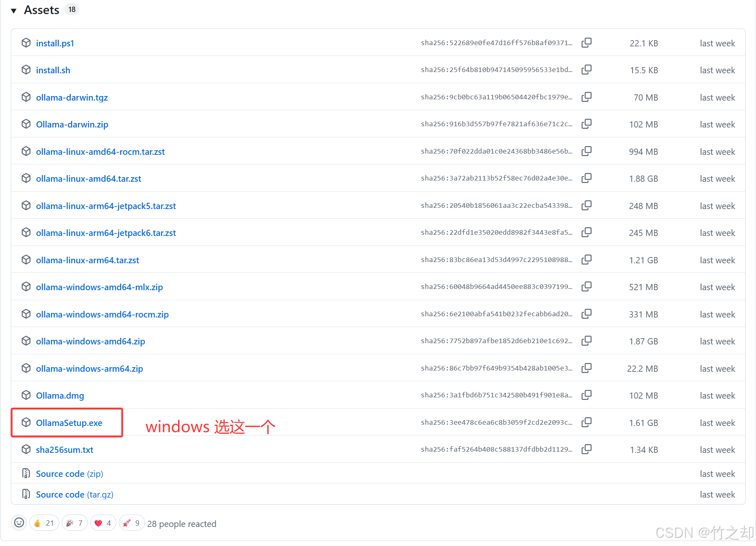Copy hash for ollama-windows-amd64.zip
756x546 pixels.
pyautogui.click(x=587, y=341)
